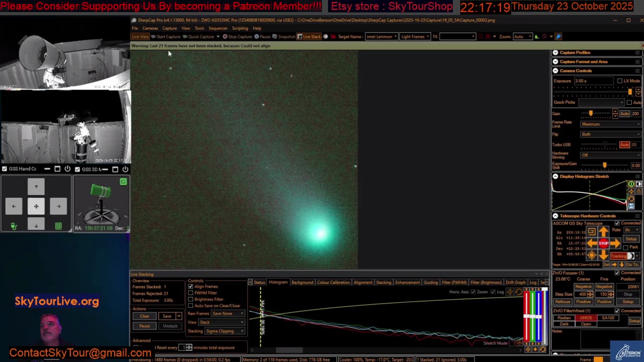Click the Exposure value input field

[x=594, y=81]
